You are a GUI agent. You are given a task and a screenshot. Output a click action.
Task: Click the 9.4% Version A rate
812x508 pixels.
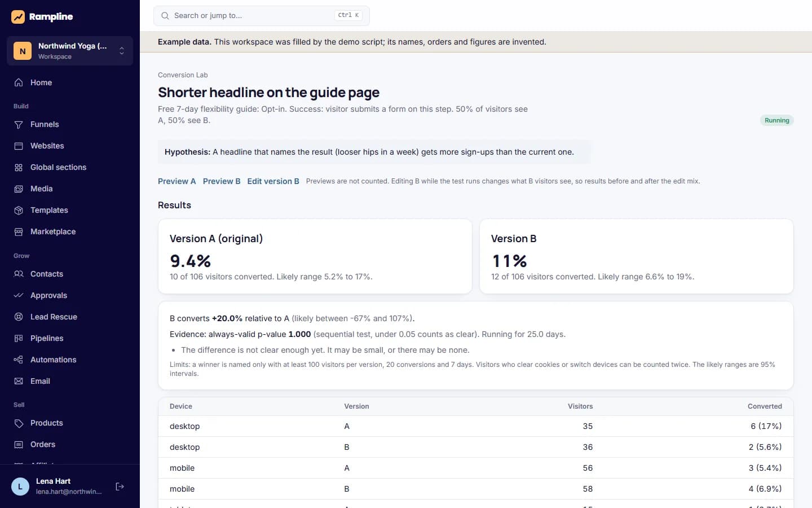[191, 261]
